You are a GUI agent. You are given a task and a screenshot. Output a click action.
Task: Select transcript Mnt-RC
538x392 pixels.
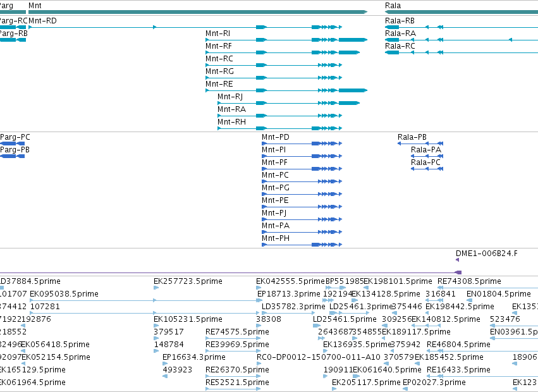click(219, 59)
